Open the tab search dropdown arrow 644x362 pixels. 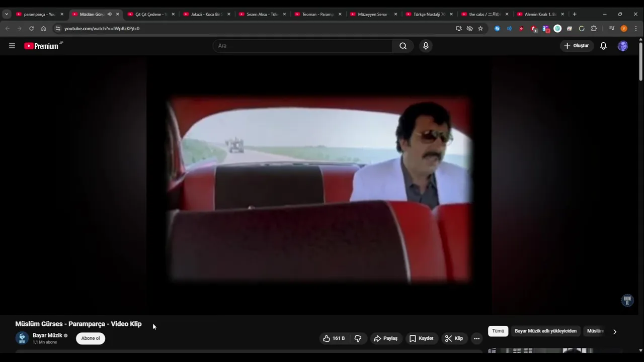7,14
